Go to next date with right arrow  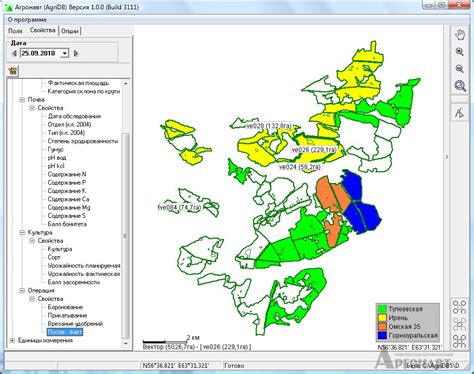[x=76, y=53]
